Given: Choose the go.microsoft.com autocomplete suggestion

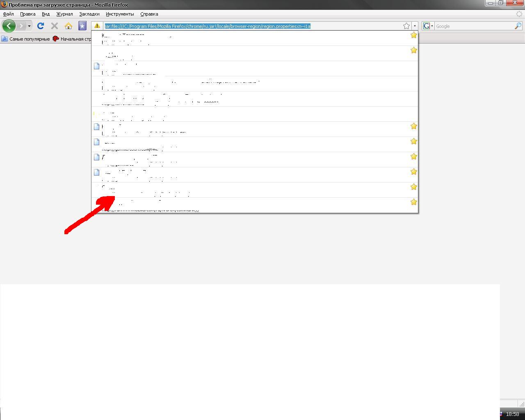Looking at the screenshot, I should click(x=255, y=144).
